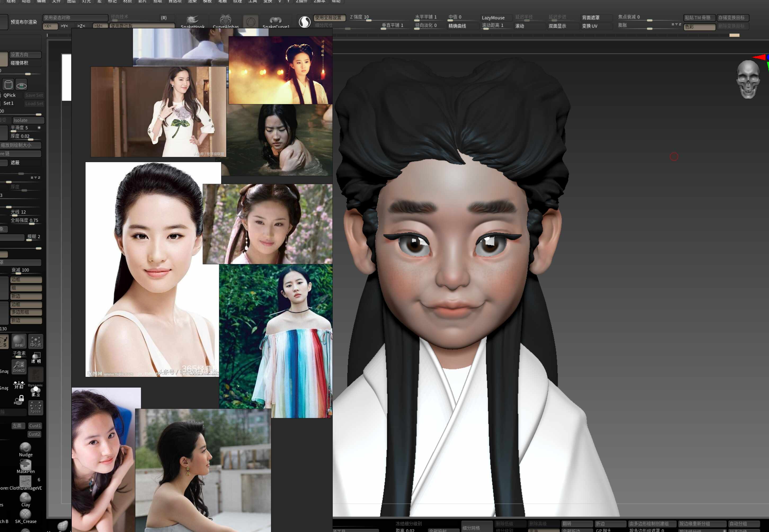The height and width of the screenshot is (532, 769).
Task: Toggle >Z< symmetry axis
Action: pyautogui.click(x=81, y=26)
